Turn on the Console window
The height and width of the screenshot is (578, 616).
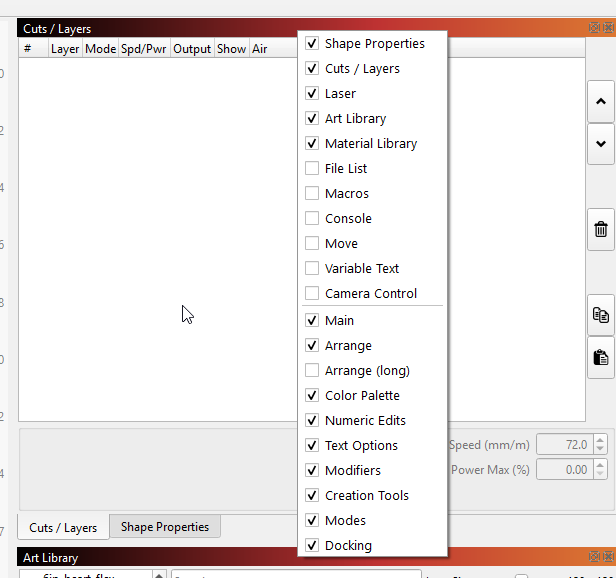[313, 219]
